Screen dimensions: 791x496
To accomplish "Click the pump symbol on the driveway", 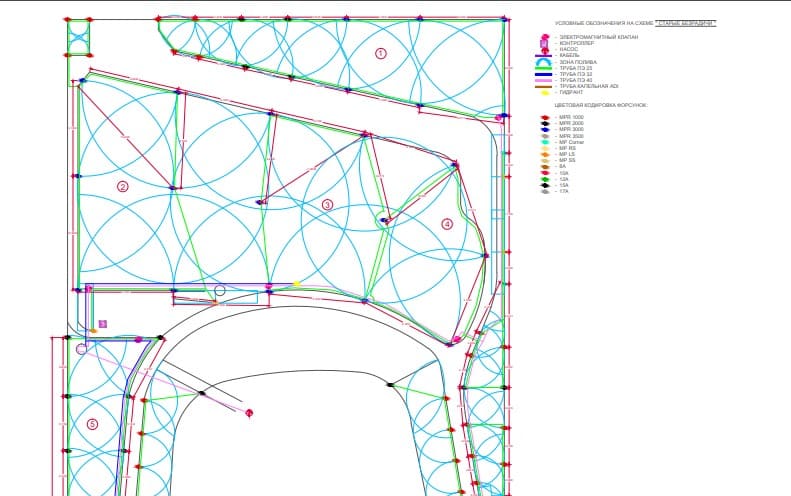I will 249,413.
